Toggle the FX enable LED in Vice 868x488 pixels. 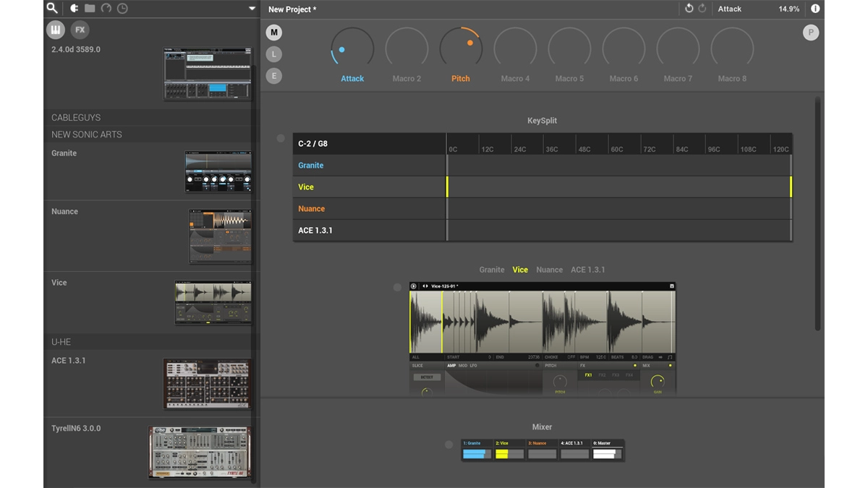pyautogui.click(x=635, y=366)
